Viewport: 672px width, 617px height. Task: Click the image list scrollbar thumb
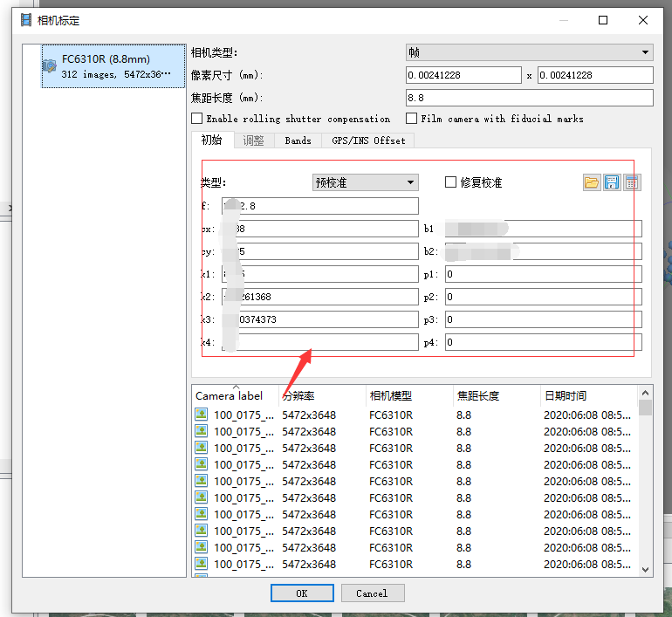(645, 408)
